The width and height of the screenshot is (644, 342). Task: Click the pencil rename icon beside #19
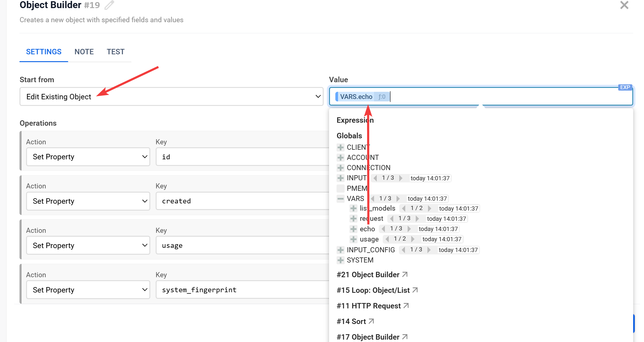(x=109, y=5)
